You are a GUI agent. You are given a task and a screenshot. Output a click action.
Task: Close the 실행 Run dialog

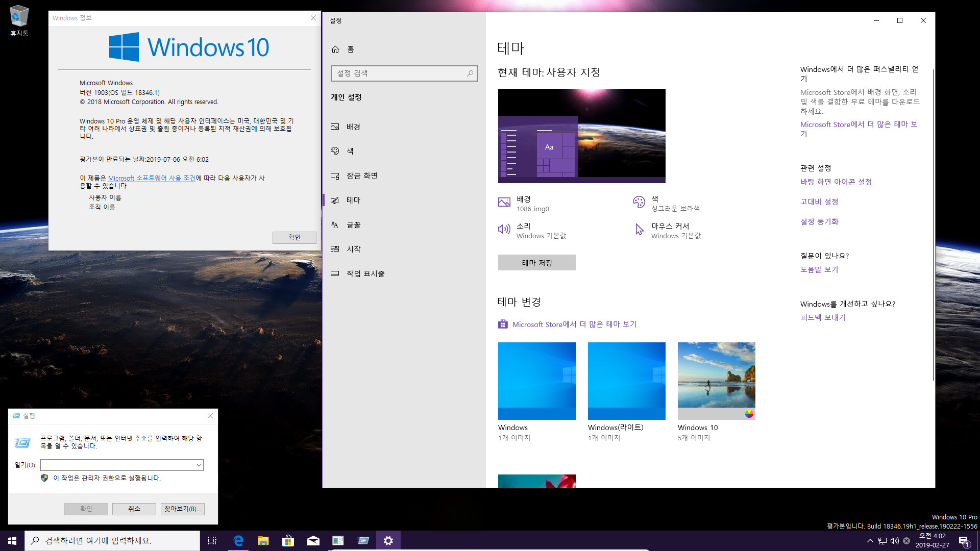click(210, 416)
